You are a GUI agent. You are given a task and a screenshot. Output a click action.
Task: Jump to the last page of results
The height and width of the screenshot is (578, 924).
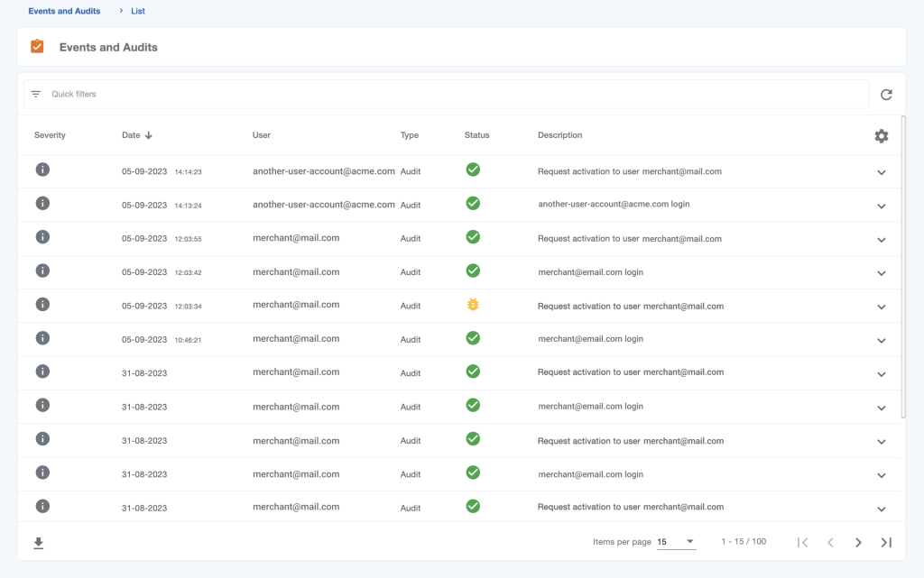pyautogui.click(x=885, y=542)
